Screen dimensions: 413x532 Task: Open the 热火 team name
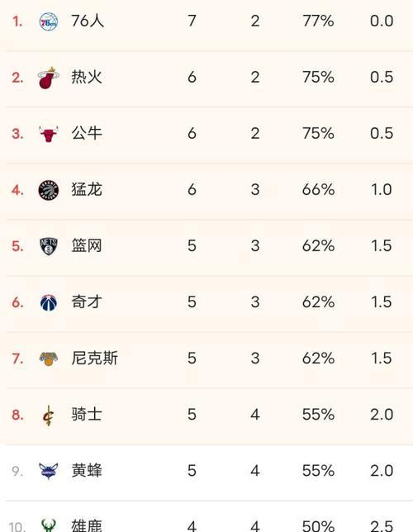87,77
